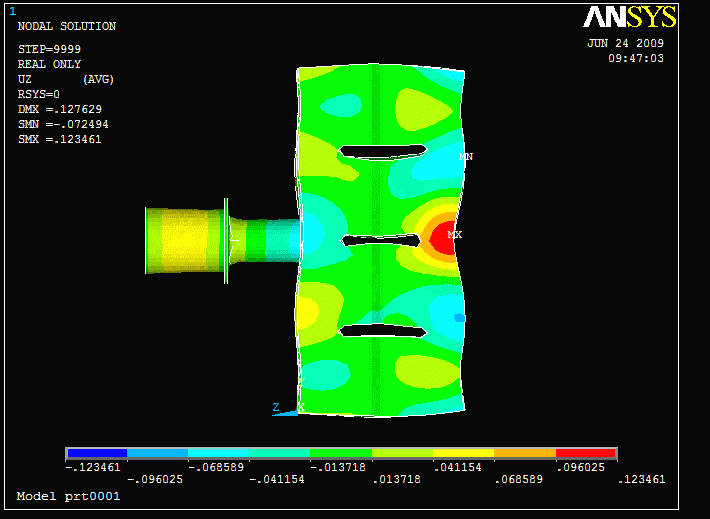The height and width of the screenshot is (519, 710).
Task: Click legend value -.068589
Action: pos(216,467)
